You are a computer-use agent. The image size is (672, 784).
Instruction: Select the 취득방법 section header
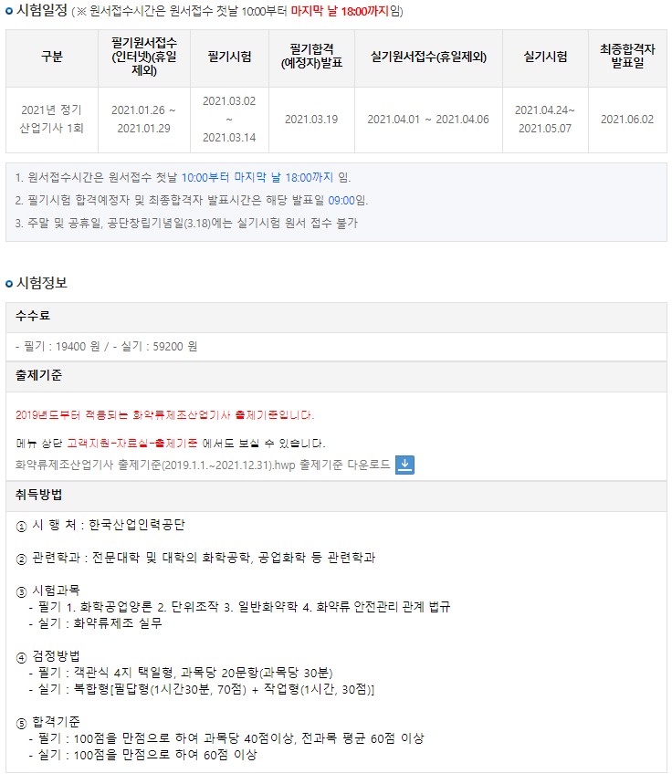pyautogui.click(x=39, y=495)
